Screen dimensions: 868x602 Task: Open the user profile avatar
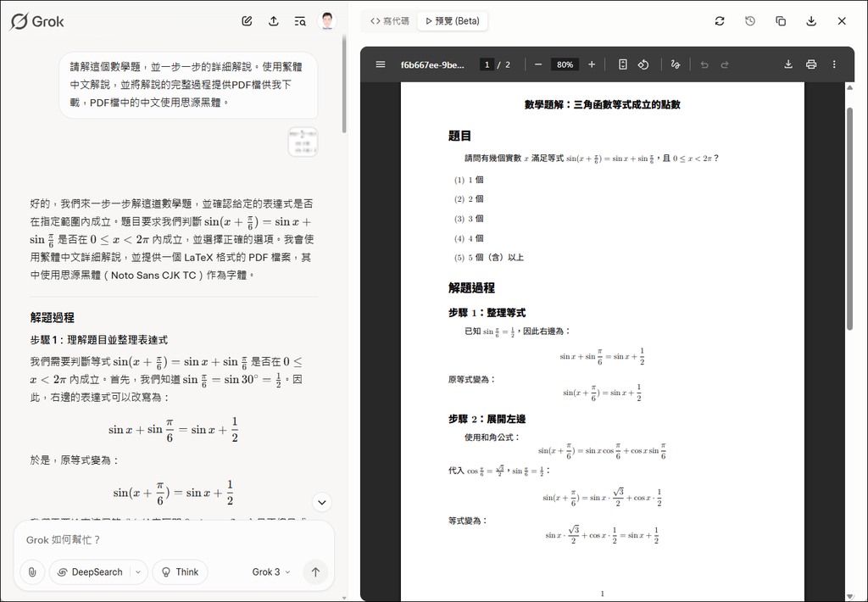point(327,21)
